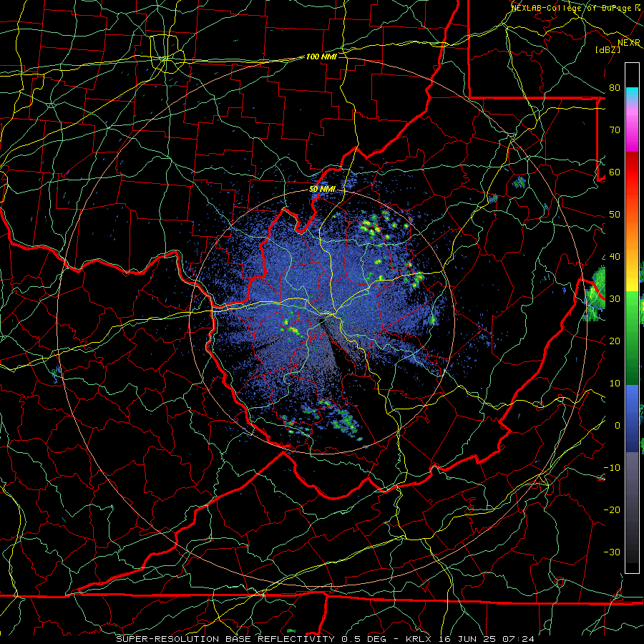This screenshot has height=644, width=644.
Task: Click the 10 value on the dBZ scale
Action: 615,384
